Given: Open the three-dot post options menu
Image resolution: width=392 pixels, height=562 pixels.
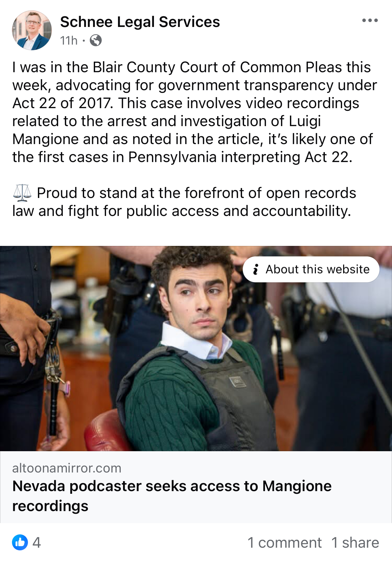Looking at the screenshot, I should (370, 21).
